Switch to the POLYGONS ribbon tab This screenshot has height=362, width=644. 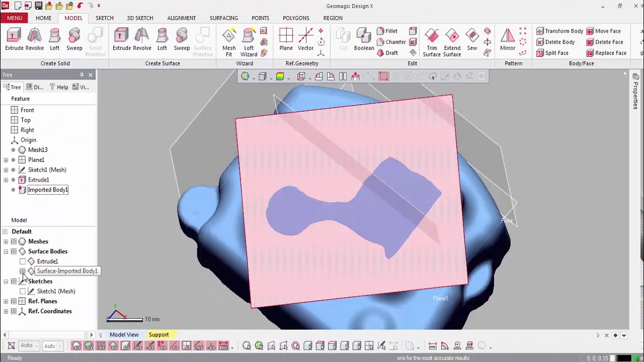click(x=296, y=18)
